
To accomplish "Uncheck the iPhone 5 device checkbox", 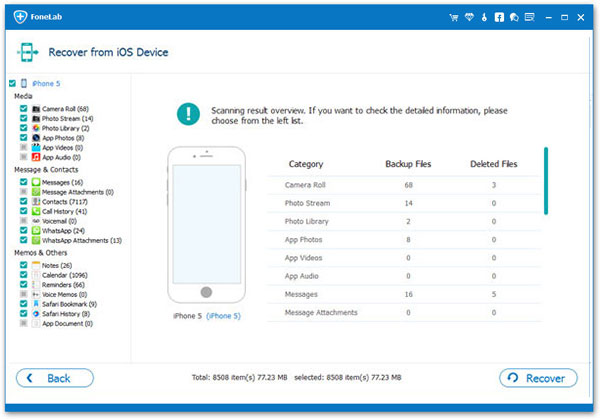I will click(12, 83).
